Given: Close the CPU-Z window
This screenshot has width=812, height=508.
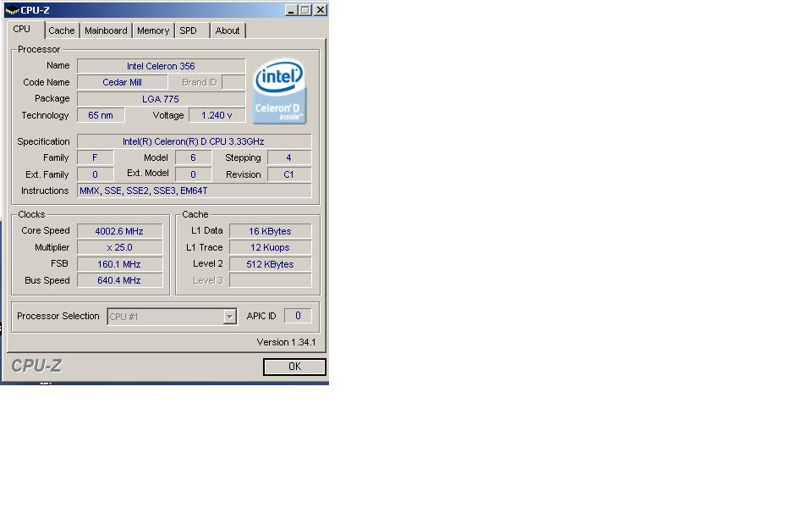Looking at the screenshot, I should click(321, 10).
